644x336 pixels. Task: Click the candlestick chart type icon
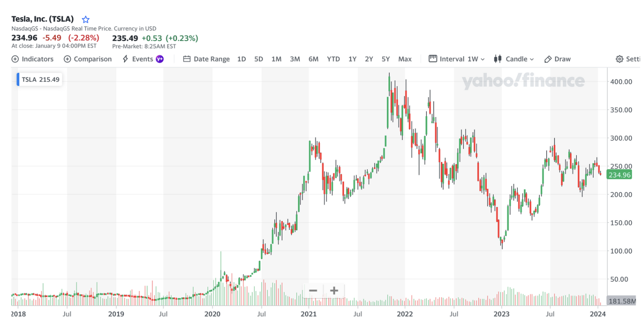coord(498,59)
